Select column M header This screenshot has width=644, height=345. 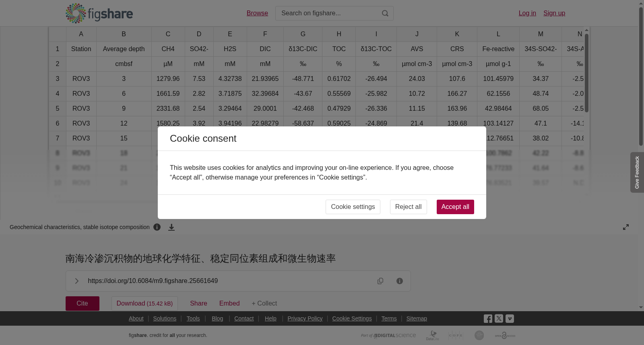541,34
